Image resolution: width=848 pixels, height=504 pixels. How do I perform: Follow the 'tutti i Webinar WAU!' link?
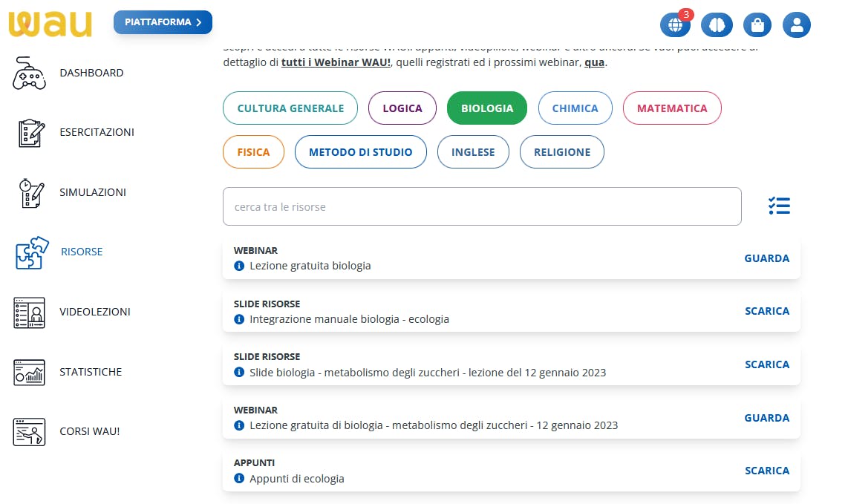[336, 62]
